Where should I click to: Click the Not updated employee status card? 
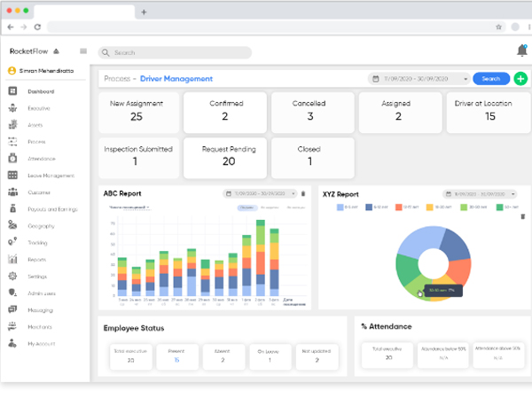click(x=317, y=356)
